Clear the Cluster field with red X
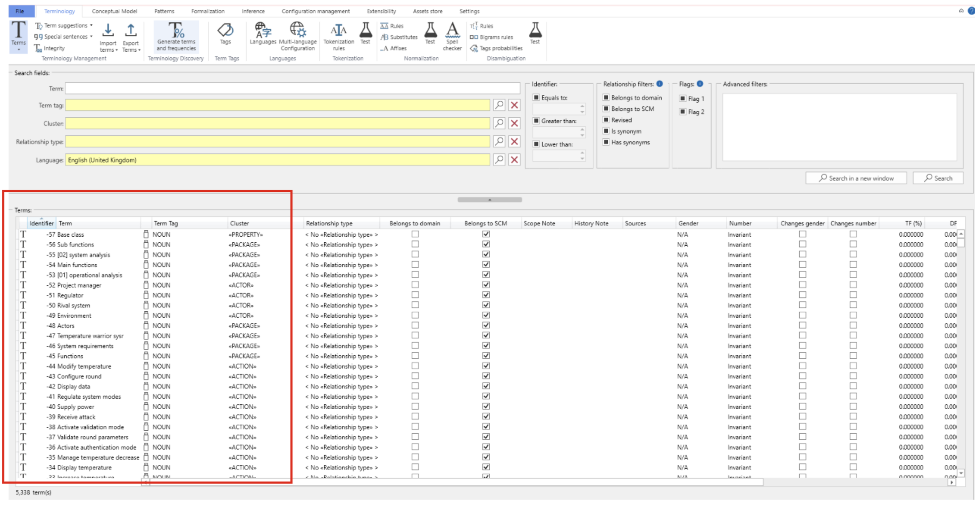 (x=514, y=123)
